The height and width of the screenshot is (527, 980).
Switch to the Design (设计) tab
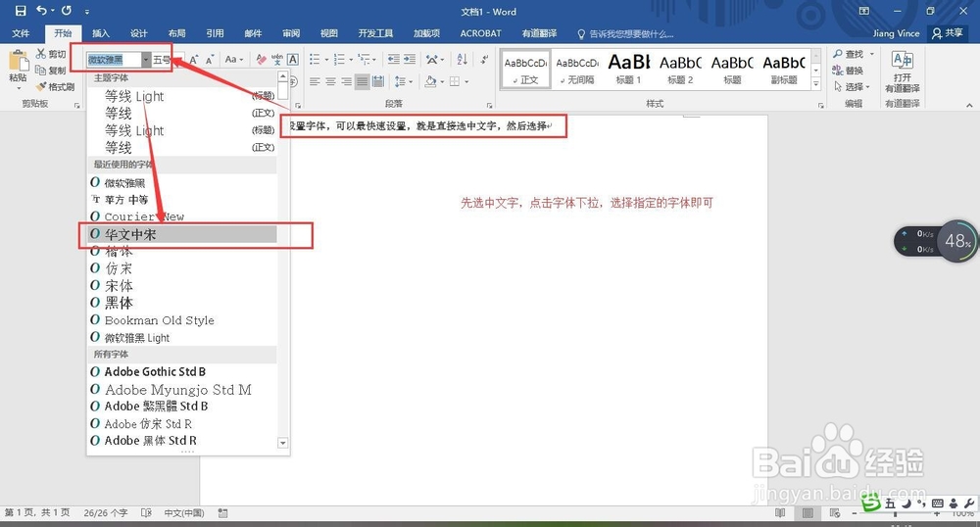[x=139, y=33]
